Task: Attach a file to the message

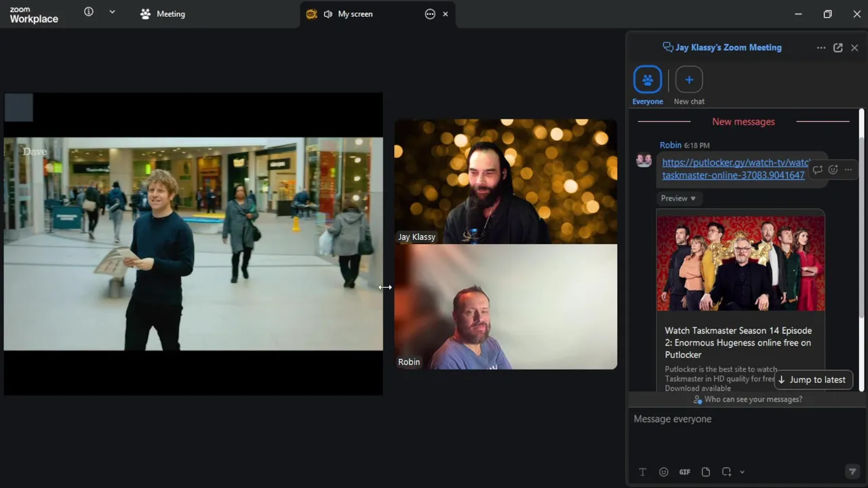Action: click(706, 472)
